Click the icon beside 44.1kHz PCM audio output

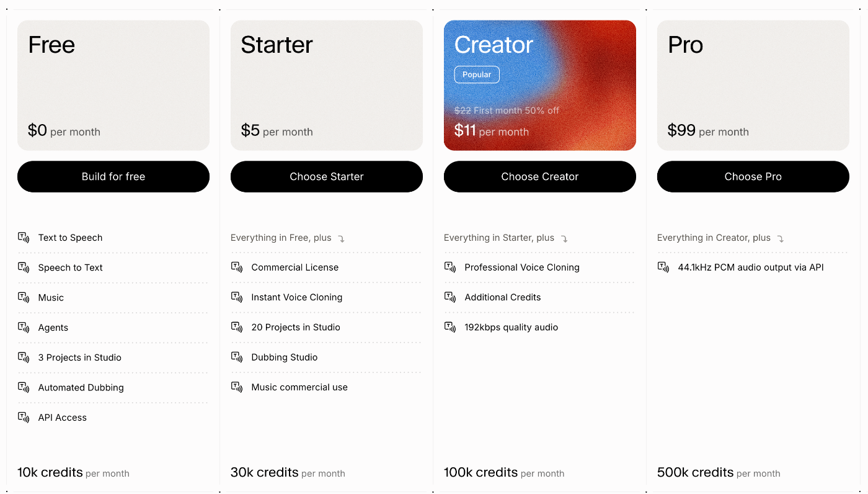point(663,267)
